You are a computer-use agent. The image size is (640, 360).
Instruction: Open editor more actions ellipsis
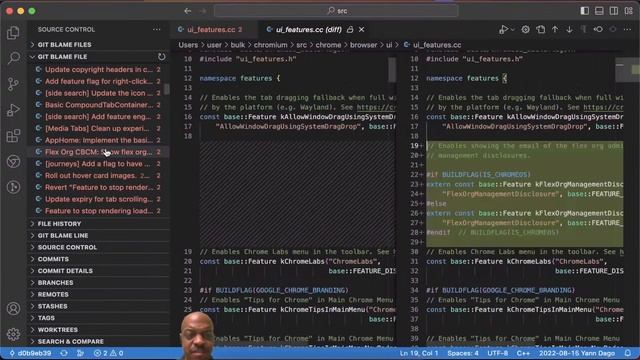(x=627, y=29)
